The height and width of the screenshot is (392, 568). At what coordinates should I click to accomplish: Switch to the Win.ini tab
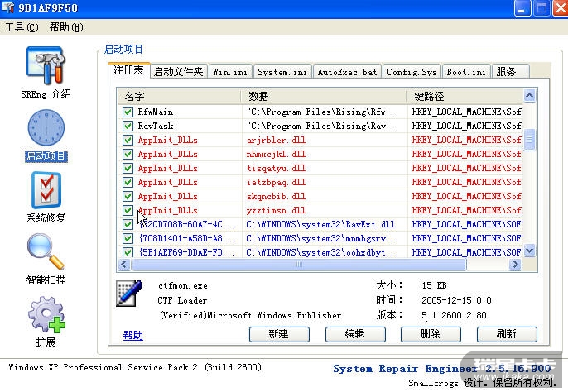[230, 72]
